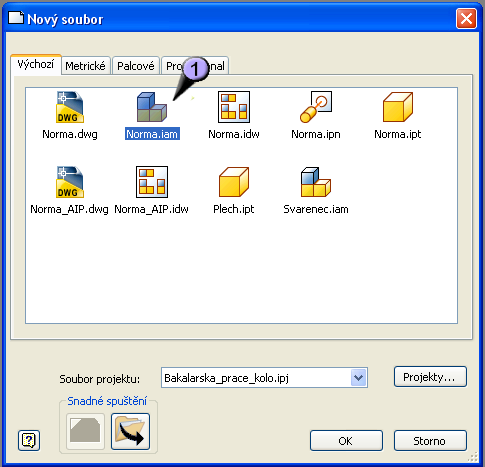Select the Norma.iam assembly template

pyautogui.click(x=152, y=107)
